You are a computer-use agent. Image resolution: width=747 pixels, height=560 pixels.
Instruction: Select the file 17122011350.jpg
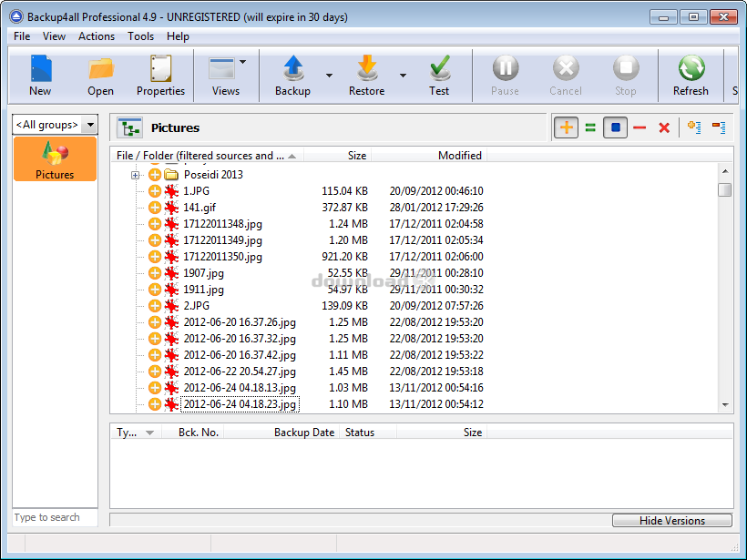222,257
